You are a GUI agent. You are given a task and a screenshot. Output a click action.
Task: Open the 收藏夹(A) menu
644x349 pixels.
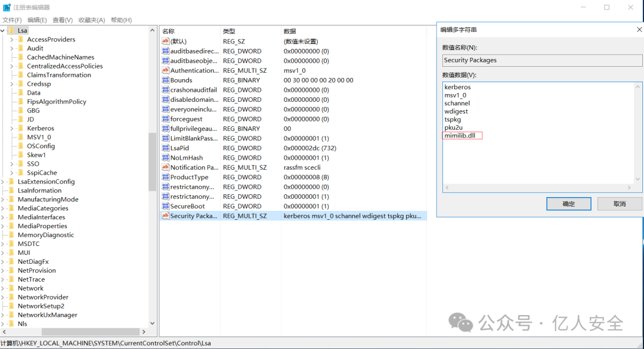pyautogui.click(x=92, y=20)
